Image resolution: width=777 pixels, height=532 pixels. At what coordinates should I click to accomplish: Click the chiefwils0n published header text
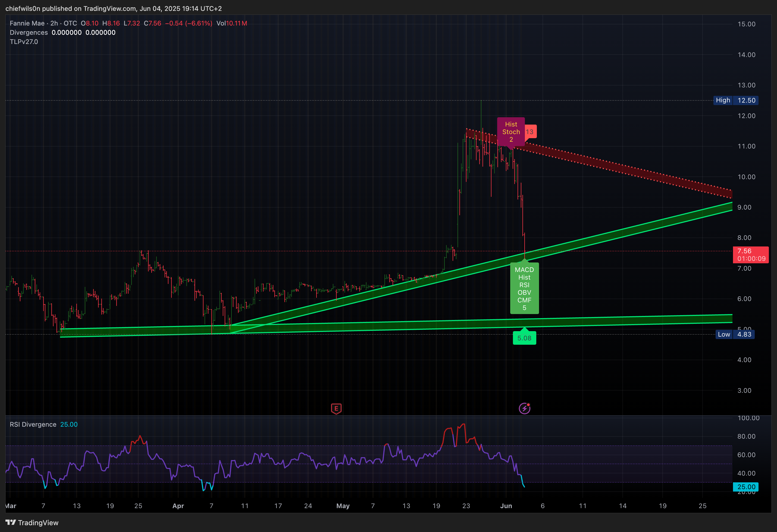pyautogui.click(x=114, y=8)
